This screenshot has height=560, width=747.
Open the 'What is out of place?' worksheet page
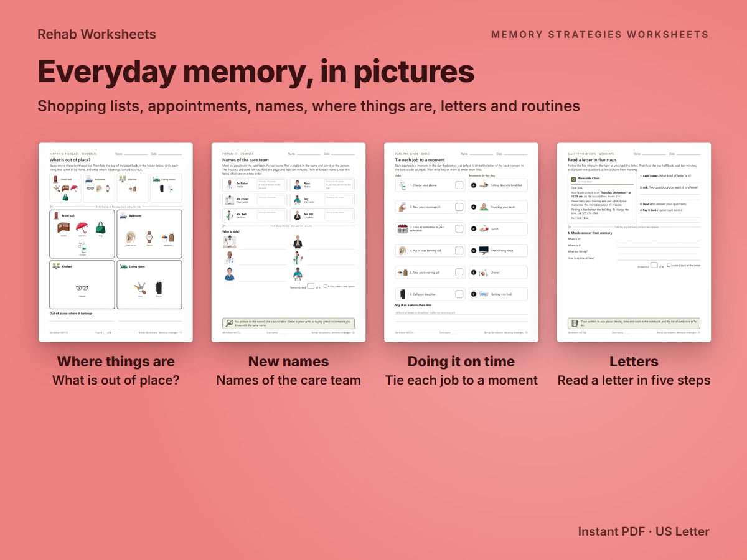click(x=116, y=243)
